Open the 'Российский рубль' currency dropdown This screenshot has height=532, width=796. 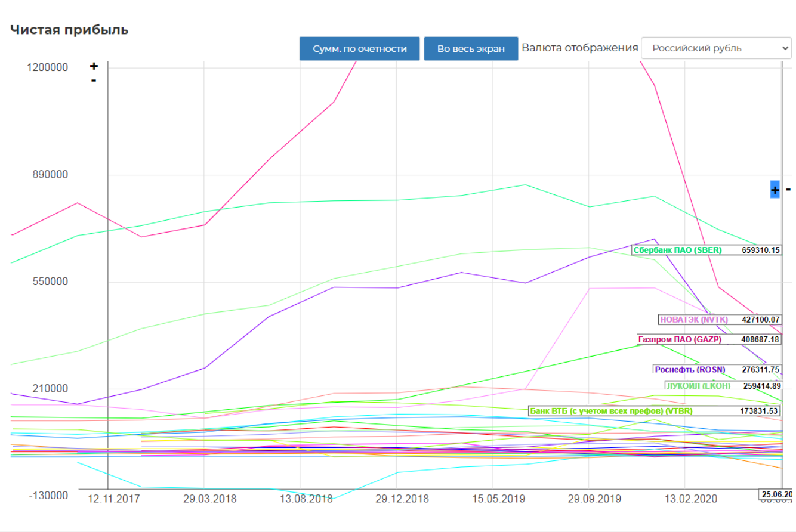pyautogui.click(x=716, y=48)
